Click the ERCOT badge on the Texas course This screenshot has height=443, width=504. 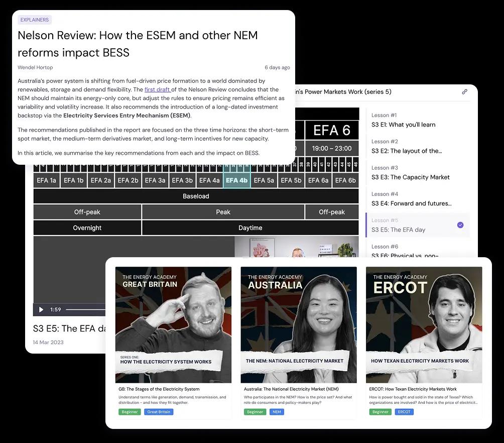pos(404,411)
